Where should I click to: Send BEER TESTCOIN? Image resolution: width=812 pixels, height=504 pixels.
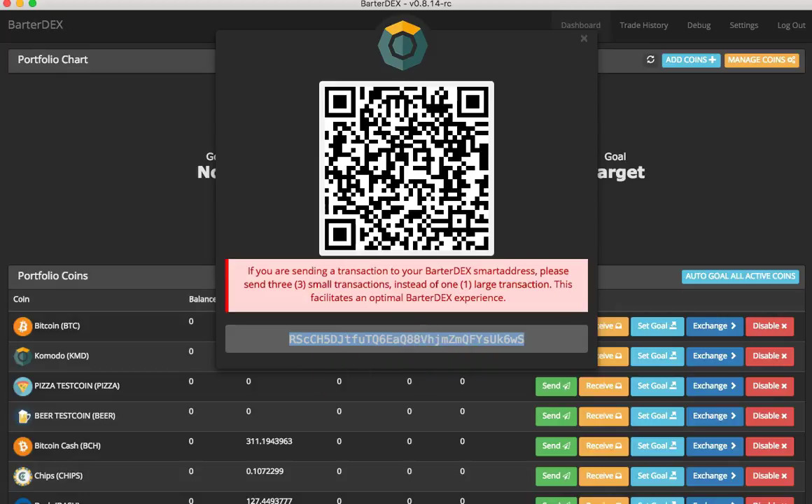[556, 416]
